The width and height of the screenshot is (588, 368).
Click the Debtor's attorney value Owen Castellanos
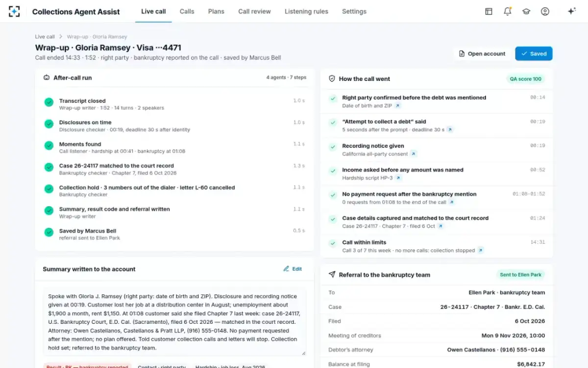point(496,350)
